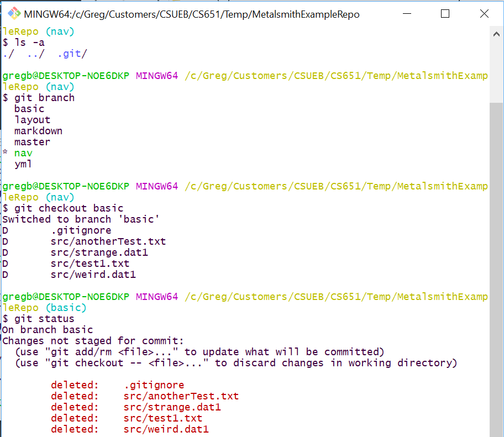This screenshot has height=437, width=504.
Task: Minimize the MINGW64 terminal window
Action: tap(407, 14)
